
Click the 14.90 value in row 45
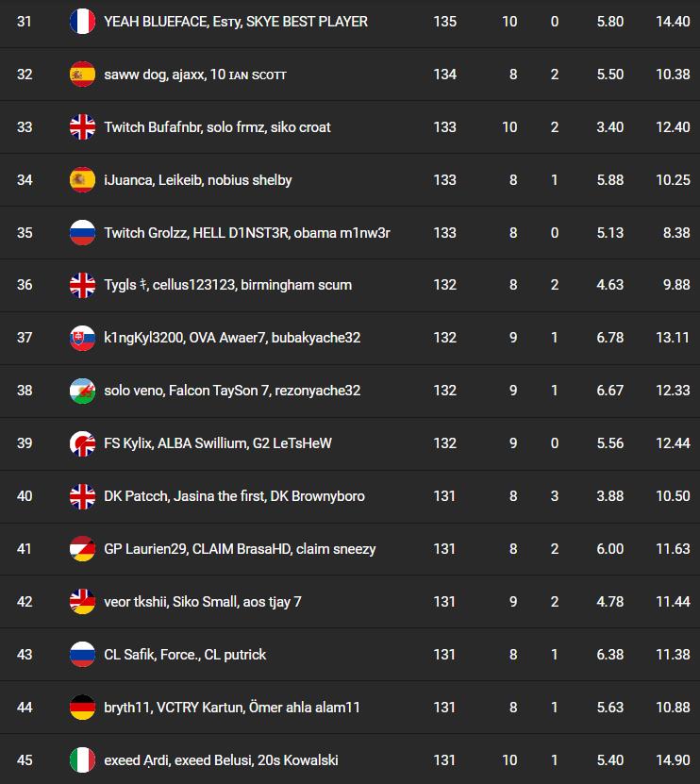point(672,760)
